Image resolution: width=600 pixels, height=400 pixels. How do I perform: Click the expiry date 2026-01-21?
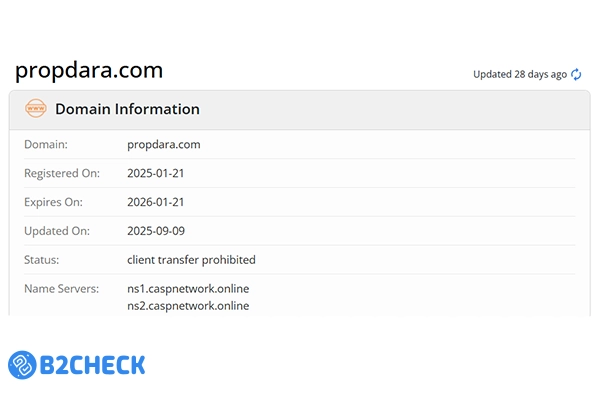pos(156,202)
